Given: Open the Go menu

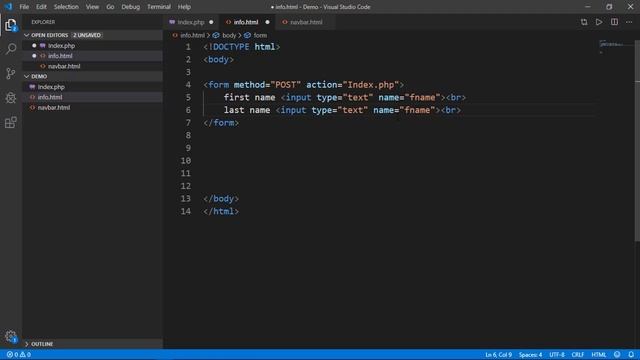Looking at the screenshot, I should (110, 7).
